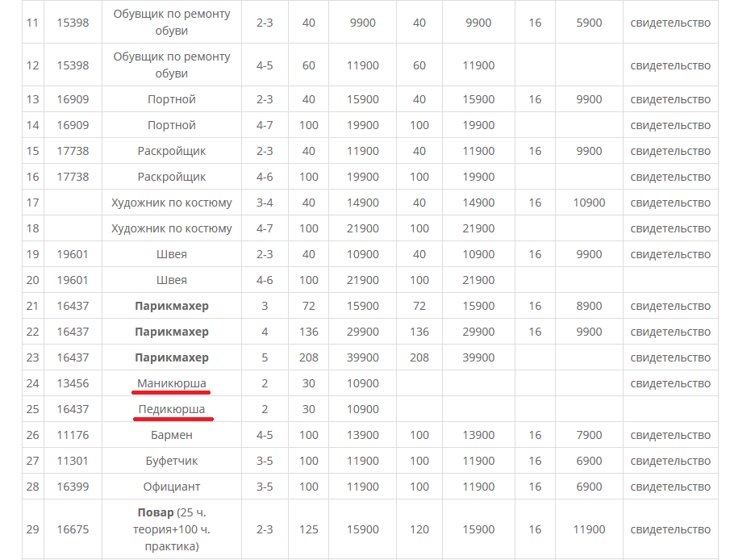Select bold Парикмахер in row 23

click(x=171, y=357)
